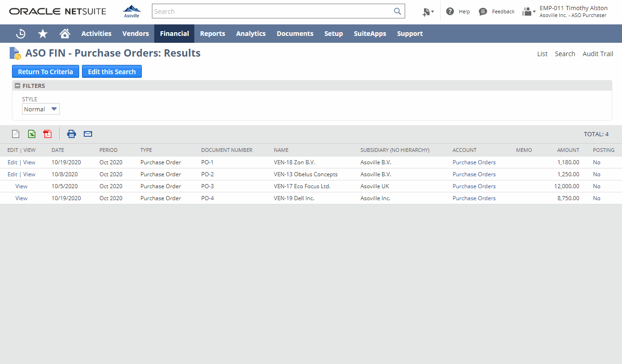Click the Asoville company logo
622x364 pixels.
tap(132, 12)
